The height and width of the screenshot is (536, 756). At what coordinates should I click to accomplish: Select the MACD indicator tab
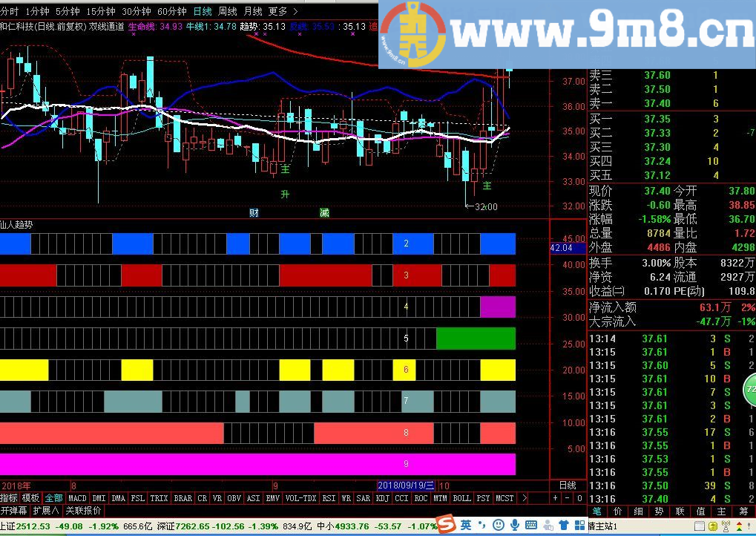77,498
